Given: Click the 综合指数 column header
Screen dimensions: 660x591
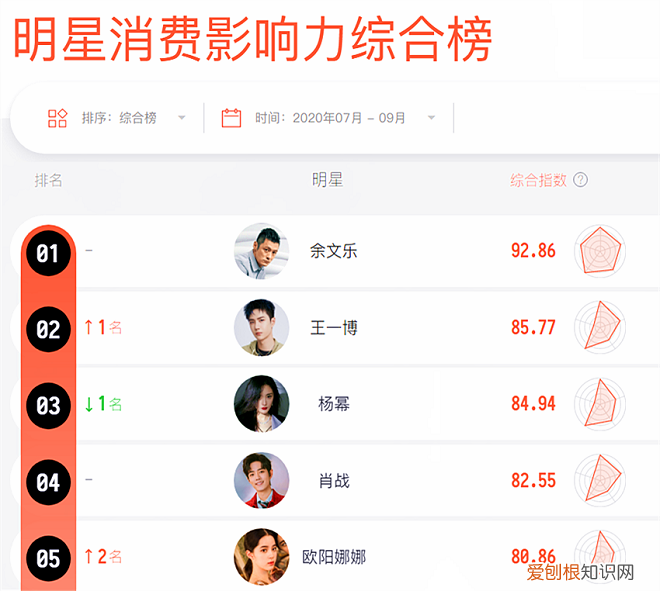Looking at the screenshot, I should [x=538, y=180].
